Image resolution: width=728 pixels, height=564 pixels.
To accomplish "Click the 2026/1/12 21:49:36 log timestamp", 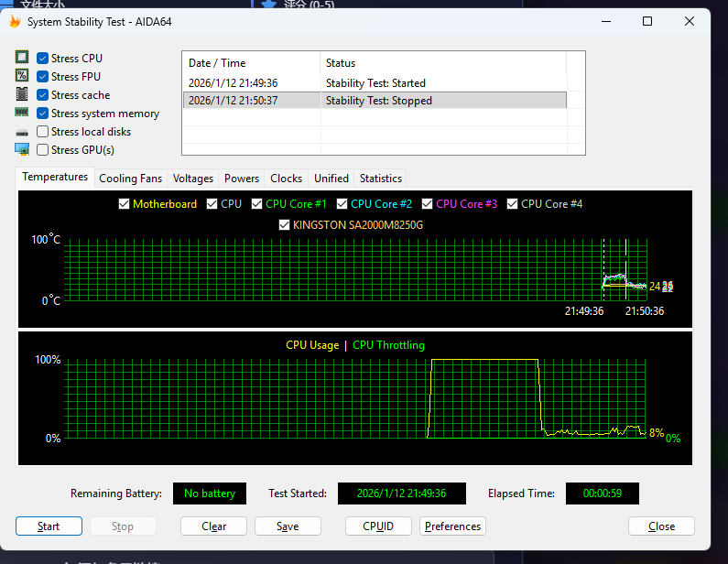I will tap(234, 83).
